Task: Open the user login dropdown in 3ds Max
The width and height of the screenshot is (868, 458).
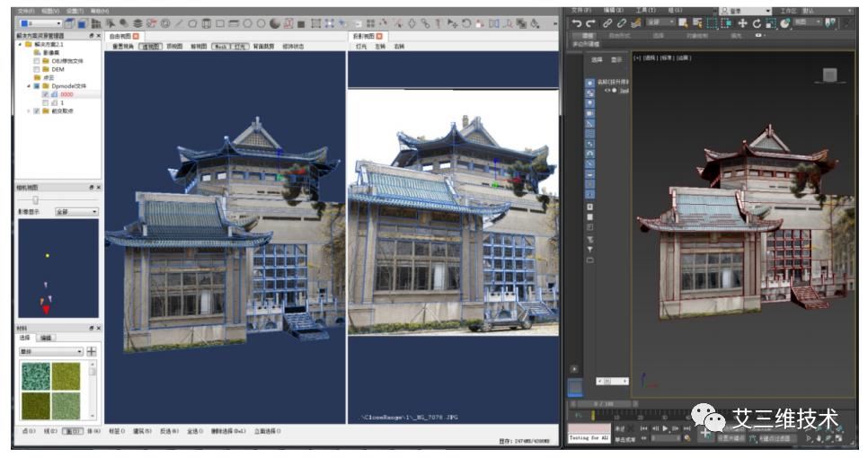Action: click(745, 11)
